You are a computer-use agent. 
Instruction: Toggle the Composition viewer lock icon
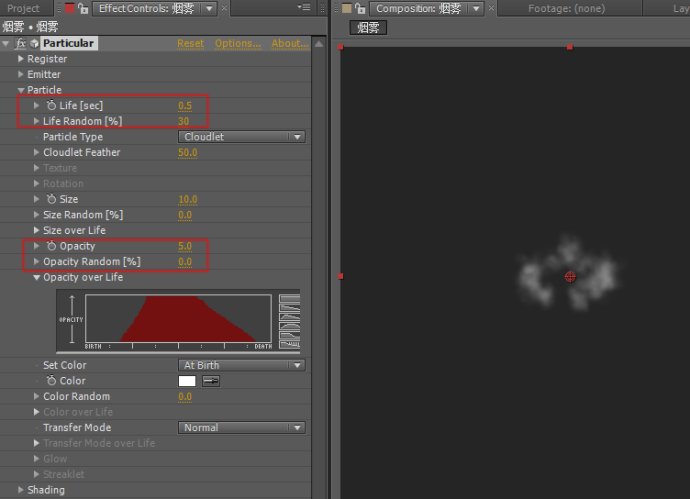361,8
